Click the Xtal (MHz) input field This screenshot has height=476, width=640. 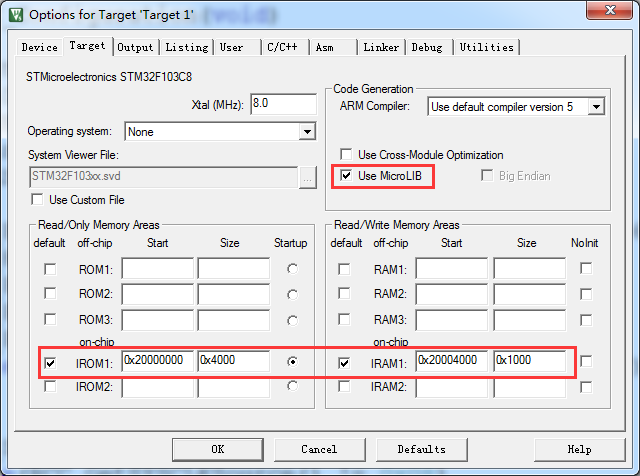(x=283, y=104)
